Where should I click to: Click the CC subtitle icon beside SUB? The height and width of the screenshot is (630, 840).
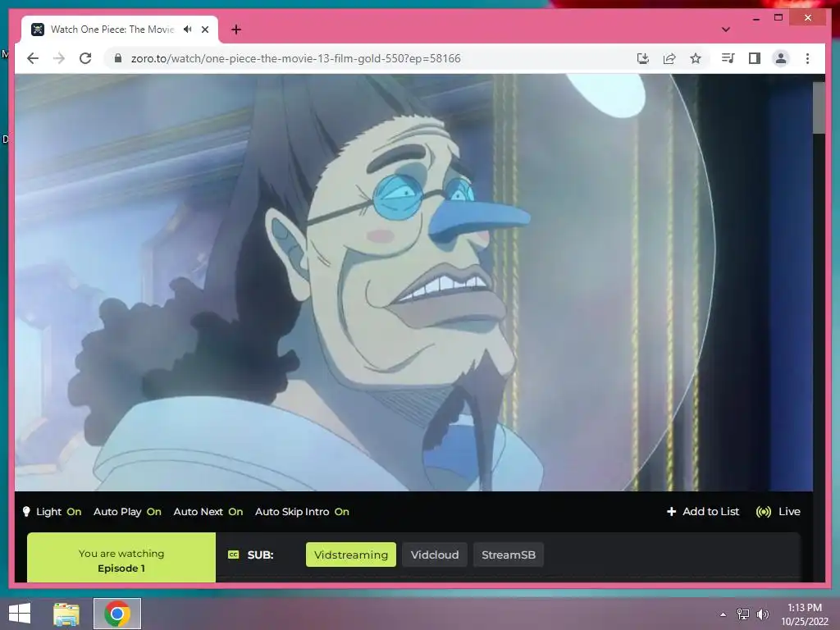[x=234, y=555]
